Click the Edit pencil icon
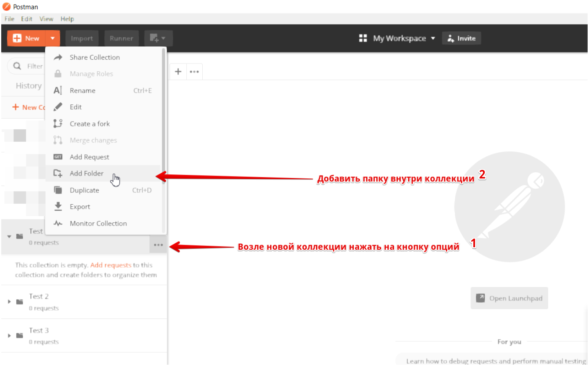 click(x=58, y=107)
